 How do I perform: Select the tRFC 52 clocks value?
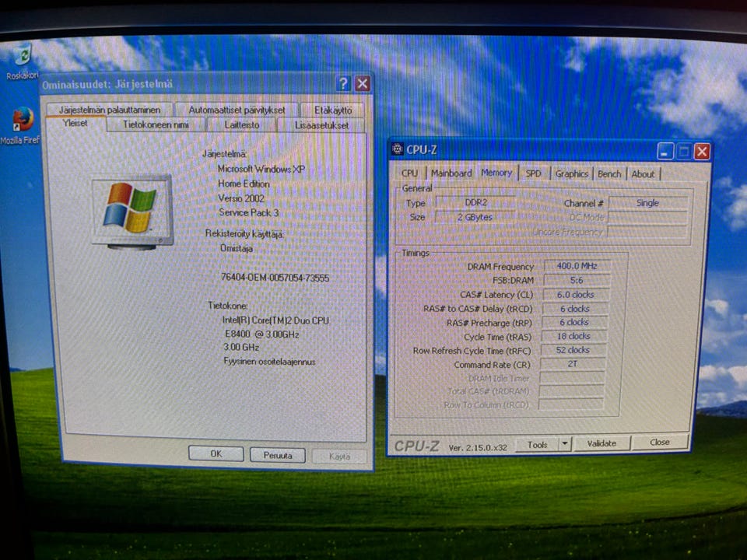[573, 350]
